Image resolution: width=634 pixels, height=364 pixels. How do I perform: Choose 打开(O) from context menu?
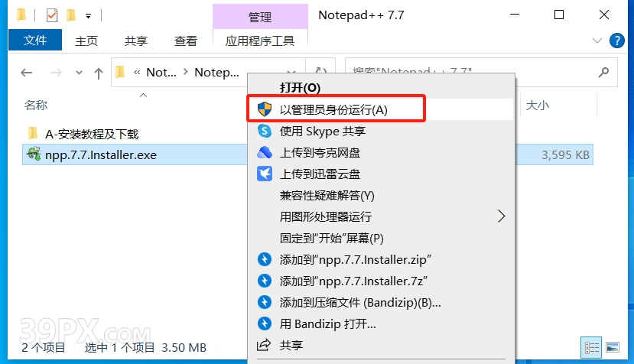click(300, 87)
